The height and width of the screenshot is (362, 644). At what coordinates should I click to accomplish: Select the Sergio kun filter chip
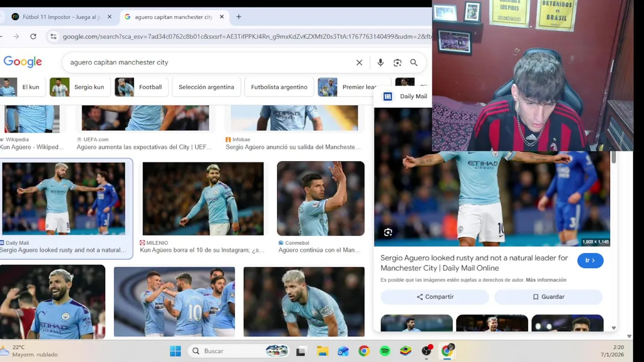click(x=79, y=87)
